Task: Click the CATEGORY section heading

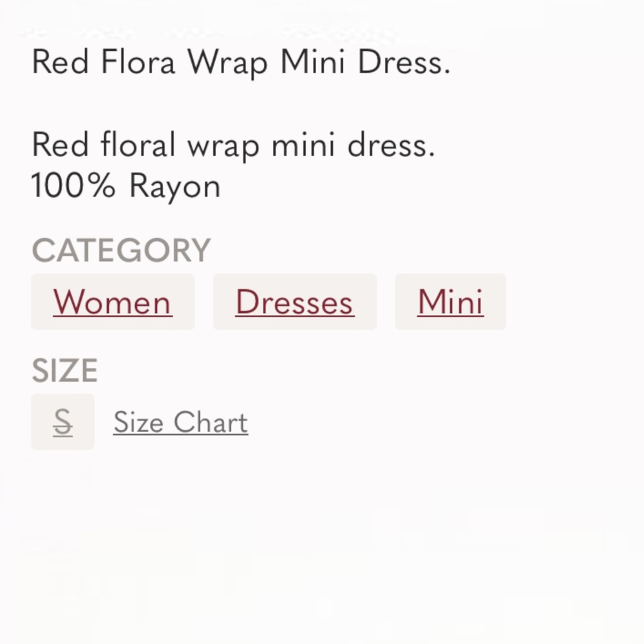Action: [121, 249]
